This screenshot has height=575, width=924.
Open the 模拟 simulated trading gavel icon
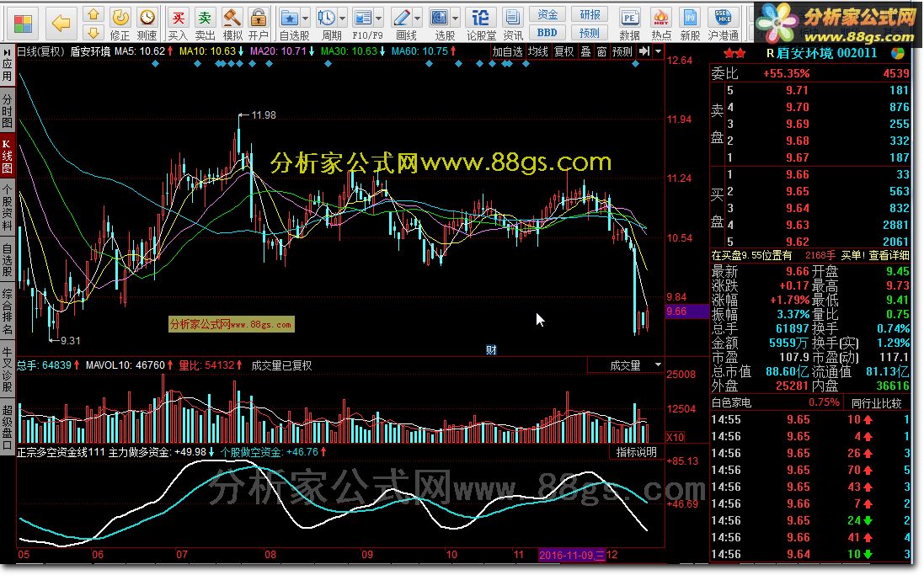[x=232, y=18]
